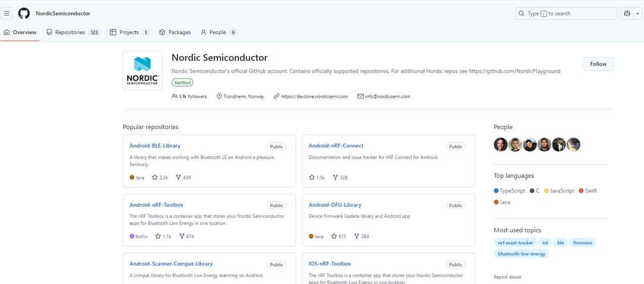Expand the dropdown arrow beside Copilot
This screenshot has width=644, height=284.
pyautogui.click(x=637, y=14)
